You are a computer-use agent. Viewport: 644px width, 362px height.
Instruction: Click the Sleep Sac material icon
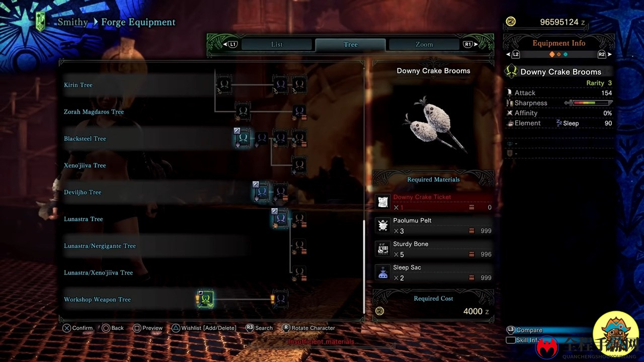383,273
